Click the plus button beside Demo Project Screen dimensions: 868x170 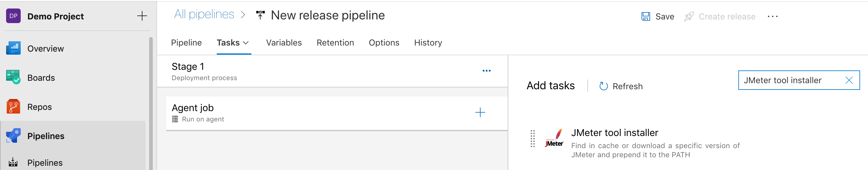pos(142,16)
